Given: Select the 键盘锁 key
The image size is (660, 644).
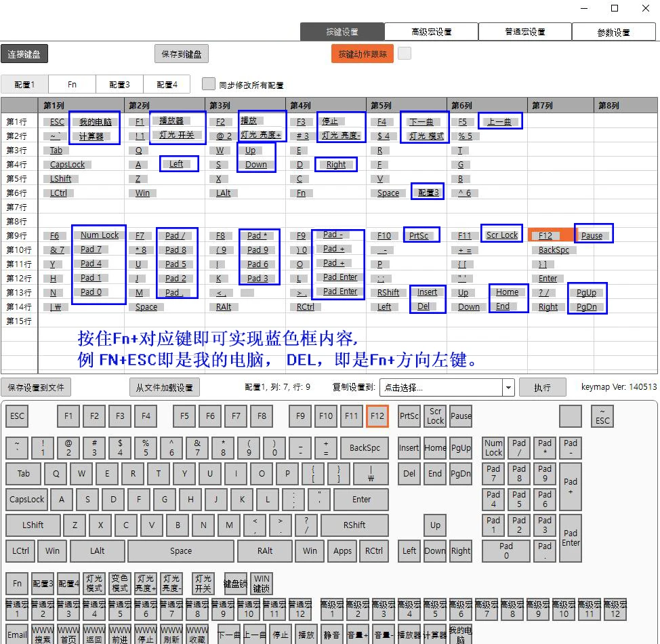Looking at the screenshot, I should 236,584.
